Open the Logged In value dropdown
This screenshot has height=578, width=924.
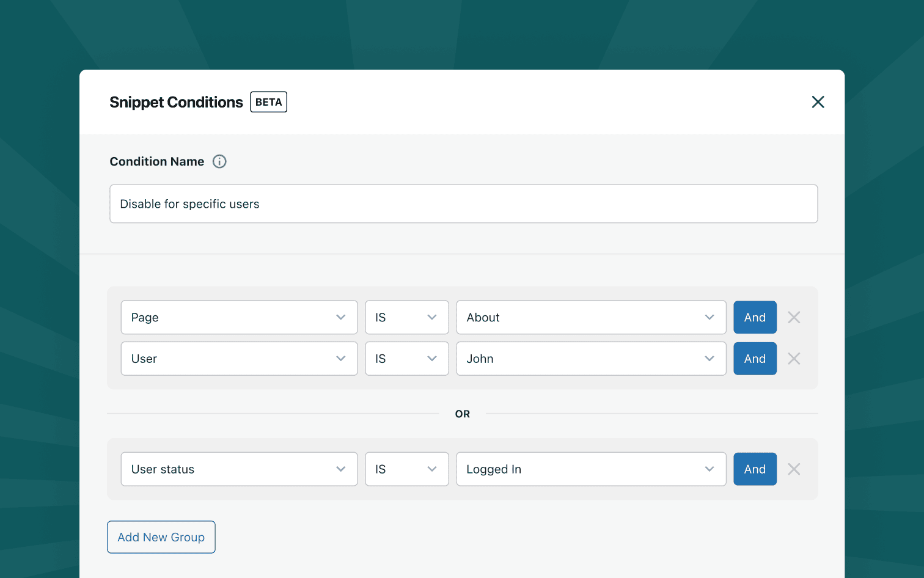click(591, 469)
